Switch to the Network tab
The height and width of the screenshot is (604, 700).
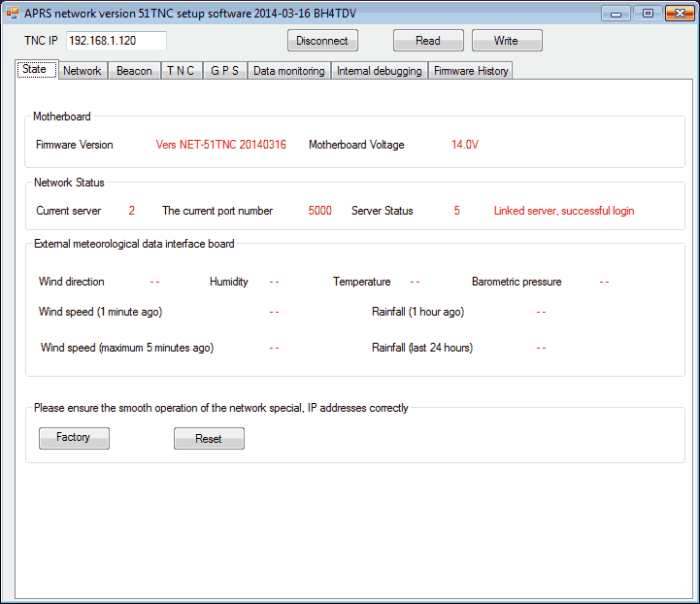tap(83, 71)
